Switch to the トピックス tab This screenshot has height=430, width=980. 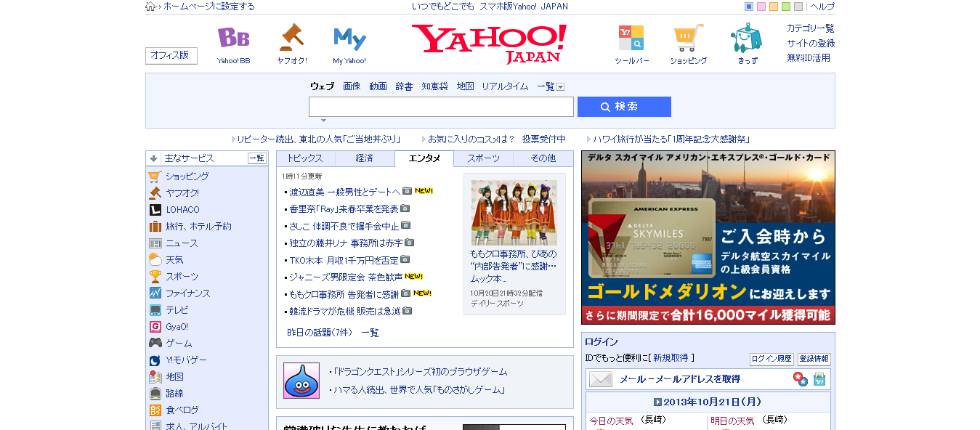pos(305,158)
